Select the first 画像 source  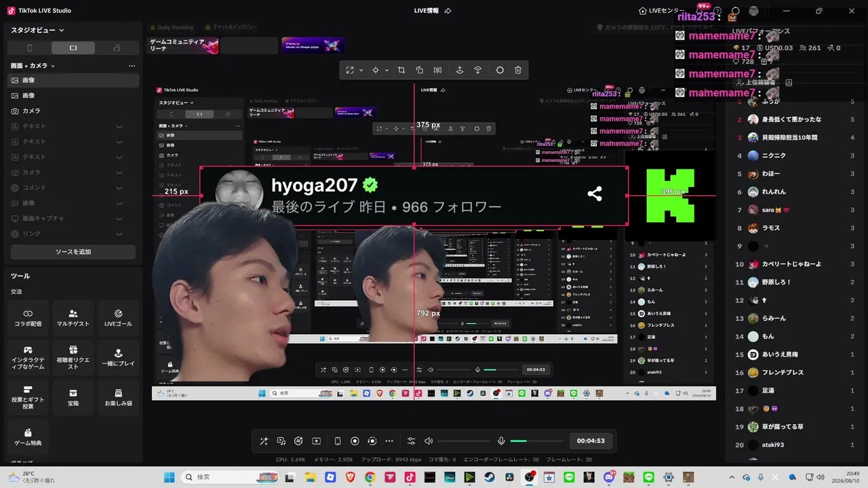click(73, 80)
